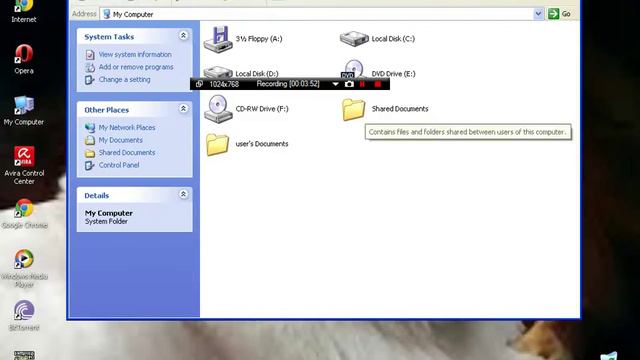
Task: Take a snapshot with recorder camera icon
Action: (x=349, y=84)
